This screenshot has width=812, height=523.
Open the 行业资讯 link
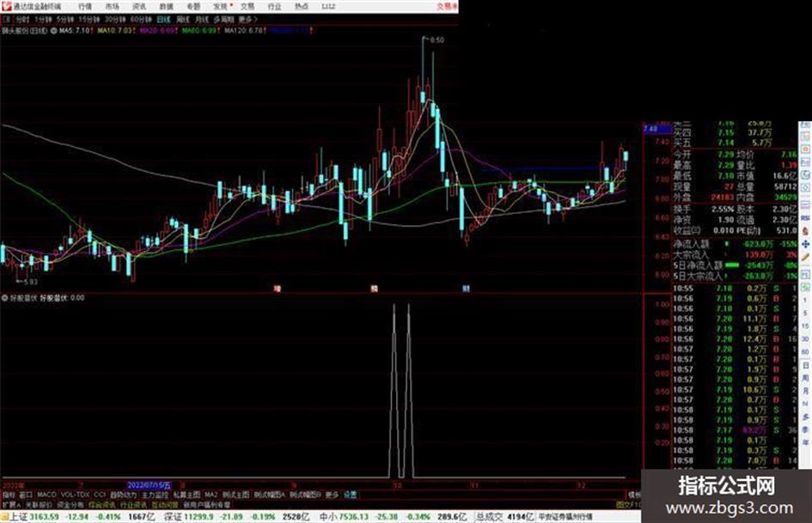[134, 504]
